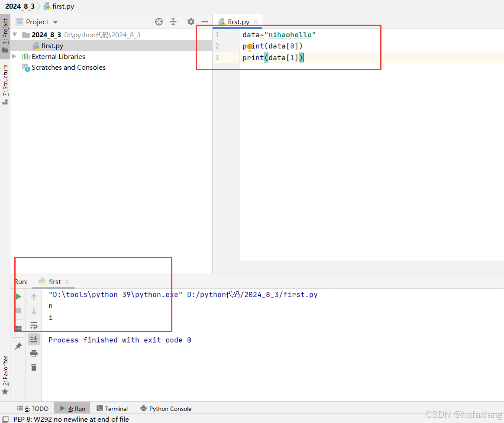504x423 pixels.
Task: Close the first.py editor tab
Action: tap(256, 22)
